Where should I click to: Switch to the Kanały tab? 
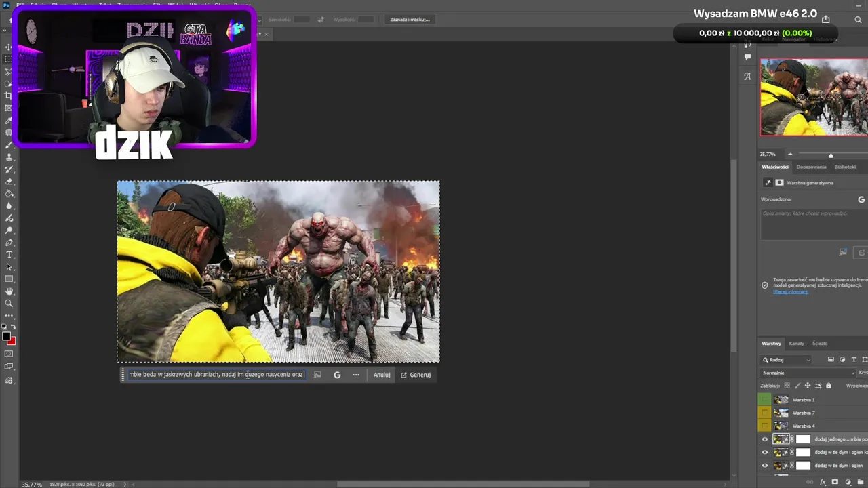coord(796,344)
